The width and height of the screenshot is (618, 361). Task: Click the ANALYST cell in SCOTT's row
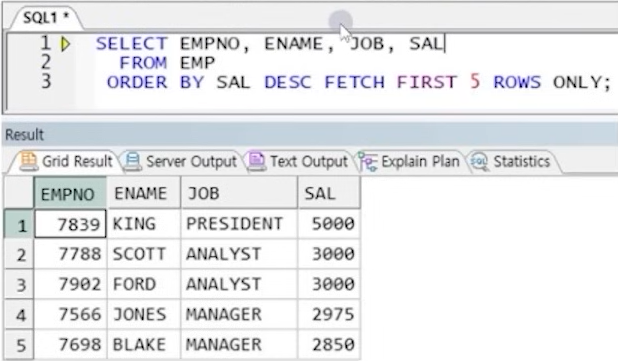239,254
